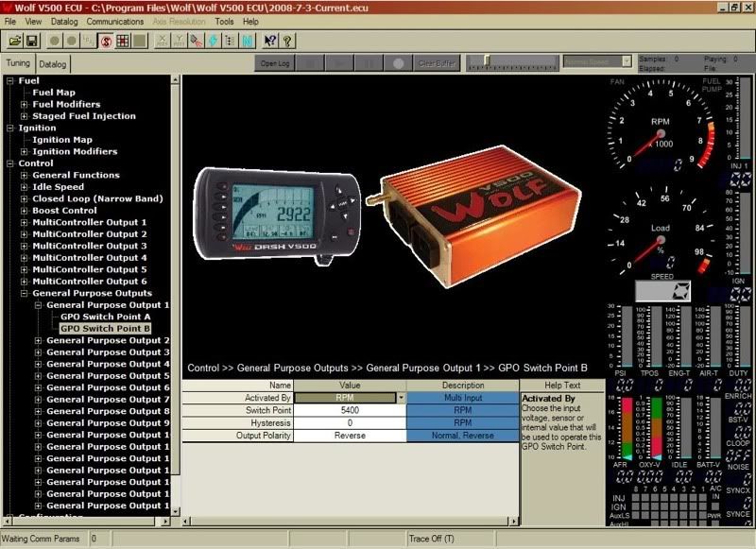
Task: Expand the Ignition Modifiers node
Action: click(24, 152)
